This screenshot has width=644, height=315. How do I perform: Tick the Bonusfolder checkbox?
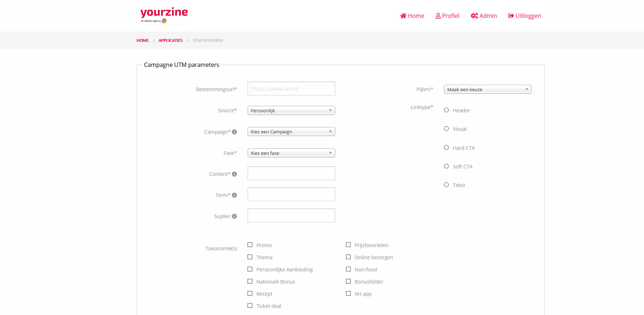point(348,281)
